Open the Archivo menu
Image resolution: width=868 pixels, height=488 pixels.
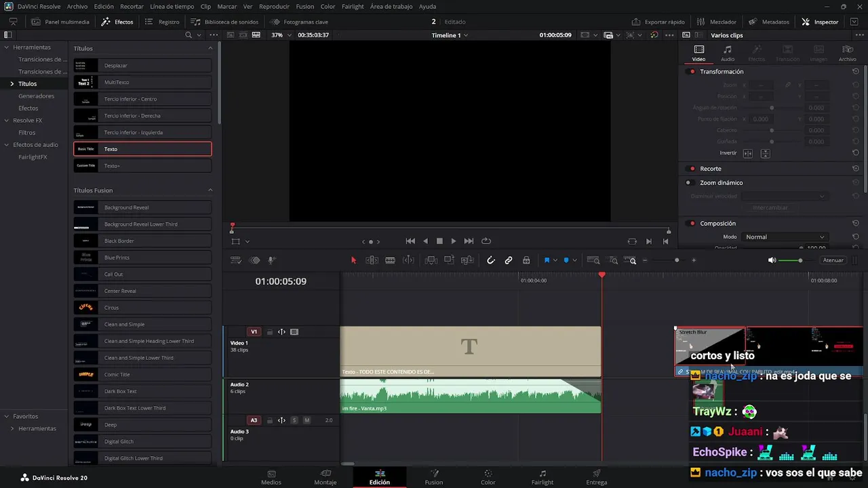(77, 6)
